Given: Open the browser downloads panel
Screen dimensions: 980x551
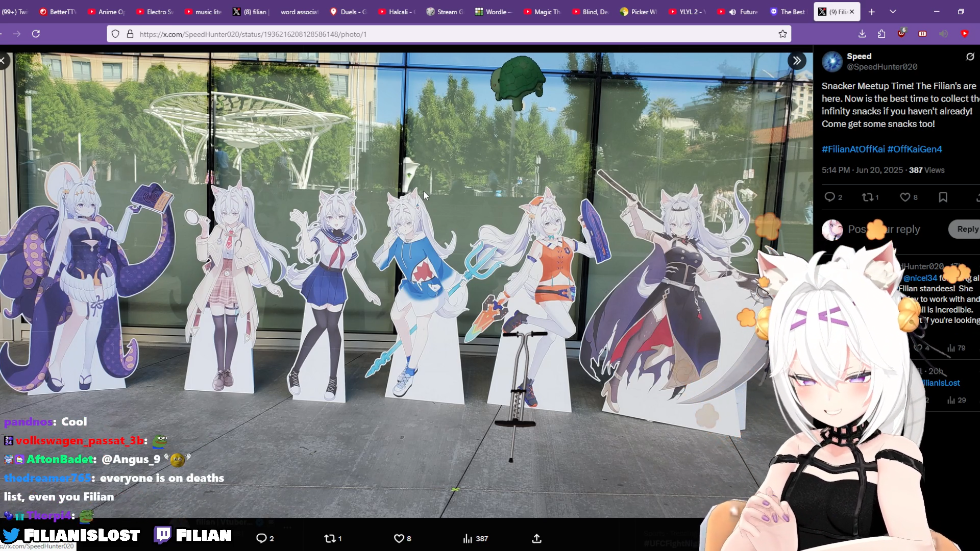Looking at the screenshot, I should click(862, 34).
